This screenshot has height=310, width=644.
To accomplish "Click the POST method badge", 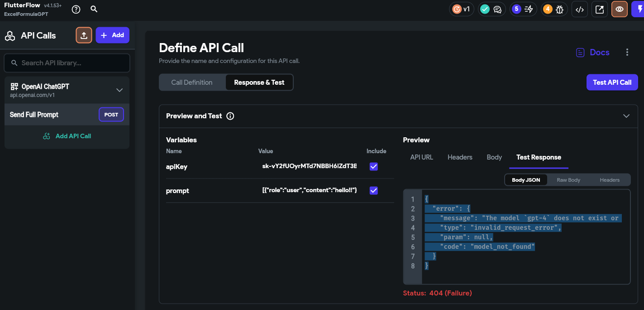I will (x=111, y=115).
